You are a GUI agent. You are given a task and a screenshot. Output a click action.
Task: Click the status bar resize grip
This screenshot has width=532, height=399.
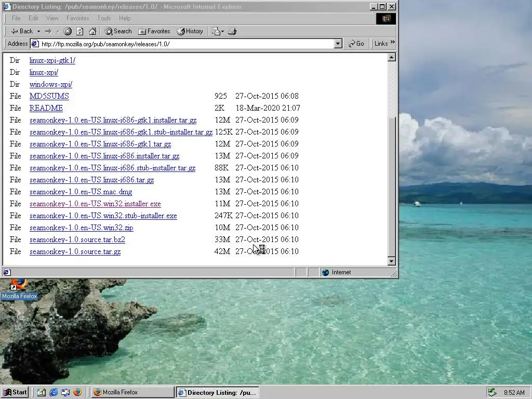pos(394,273)
